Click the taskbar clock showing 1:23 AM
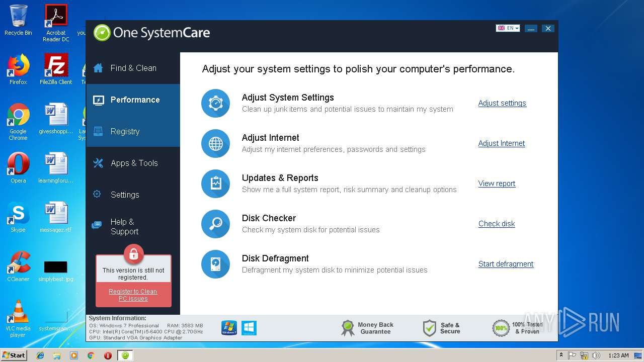The width and height of the screenshot is (644, 362). pos(618,355)
